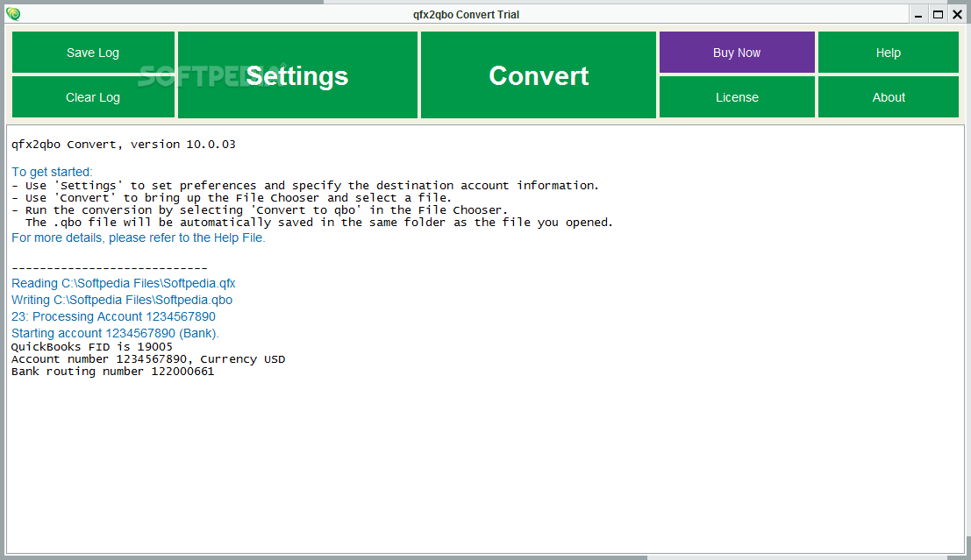Click the 'To get started:' line
971x560 pixels.
point(52,172)
